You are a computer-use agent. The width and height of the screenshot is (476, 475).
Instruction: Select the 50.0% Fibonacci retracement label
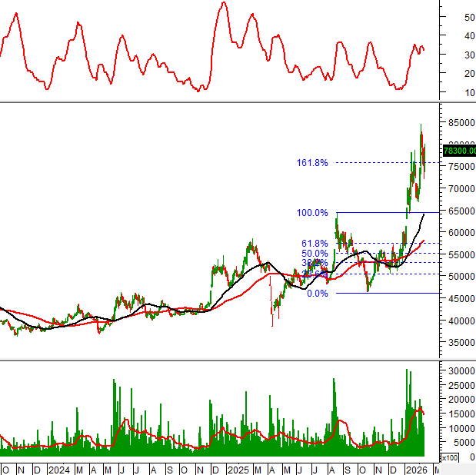(x=315, y=254)
